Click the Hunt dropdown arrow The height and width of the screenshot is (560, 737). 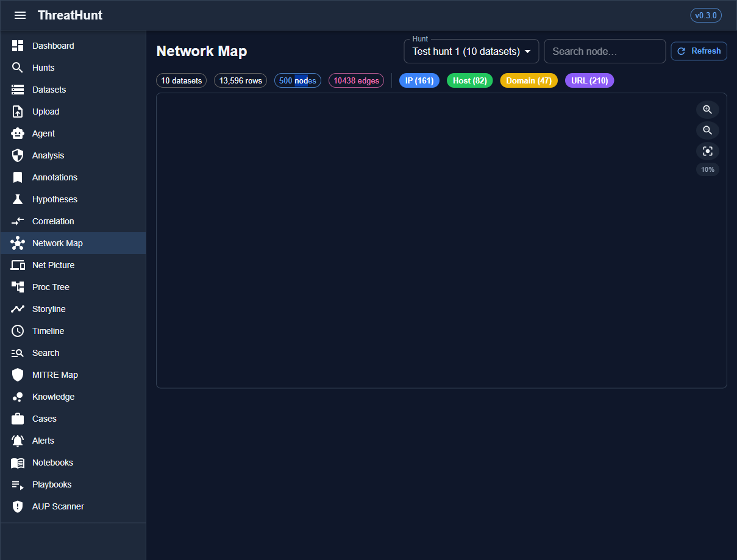click(527, 52)
